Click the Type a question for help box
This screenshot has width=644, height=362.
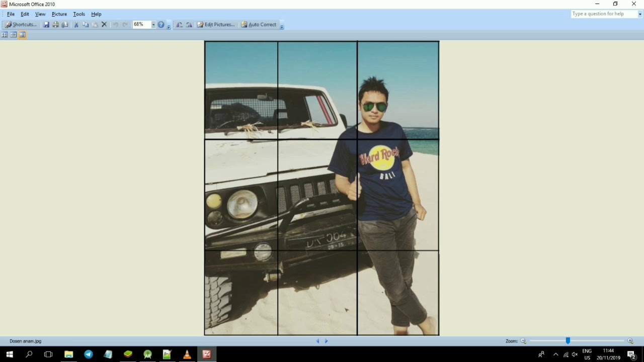click(604, 14)
